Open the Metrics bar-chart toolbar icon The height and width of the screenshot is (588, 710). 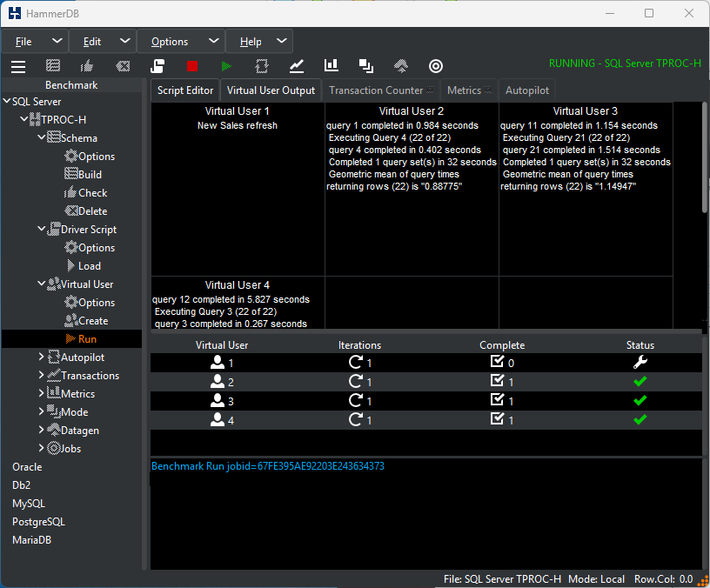pos(332,65)
